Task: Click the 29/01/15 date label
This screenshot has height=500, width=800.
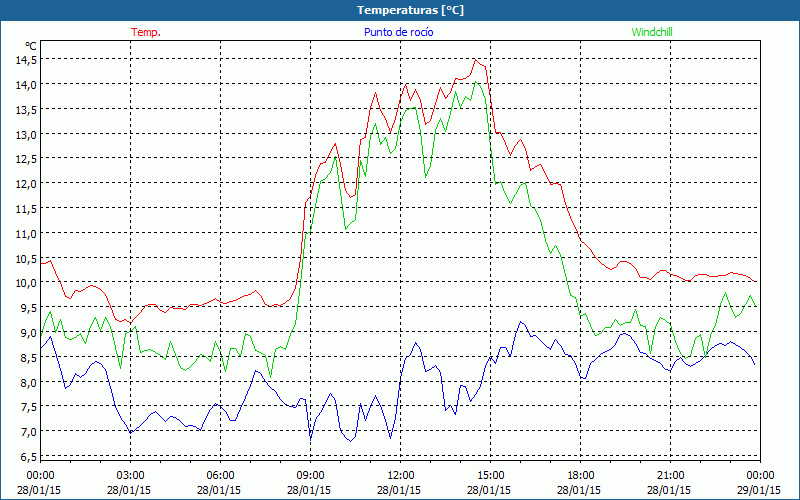Action: 759,490
